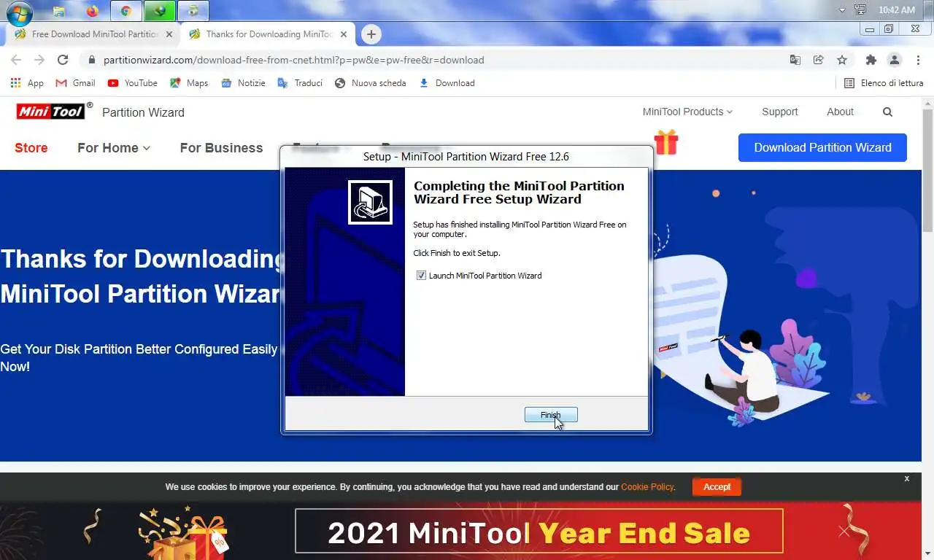Screen dimensions: 934x560
Task: Click the site search magnifier icon
Action: (887, 112)
